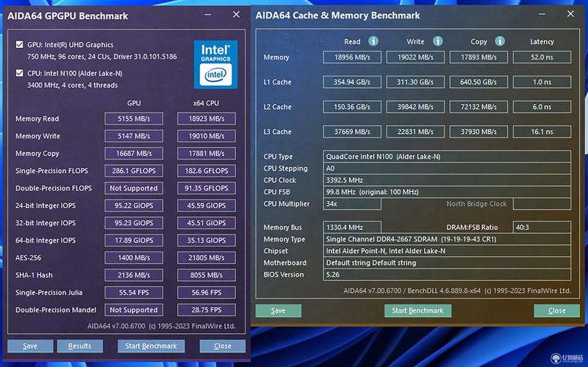The image size is (588, 367).
Task: Click the Intel Graphics logo
Action: (x=215, y=65)
